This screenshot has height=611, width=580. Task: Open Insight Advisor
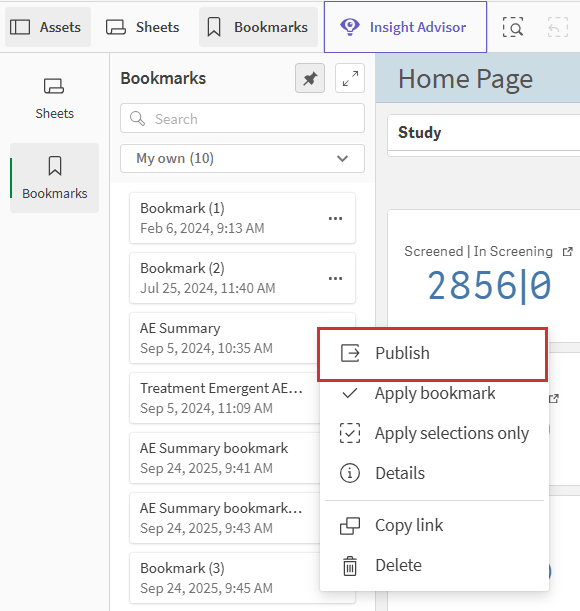405,27
